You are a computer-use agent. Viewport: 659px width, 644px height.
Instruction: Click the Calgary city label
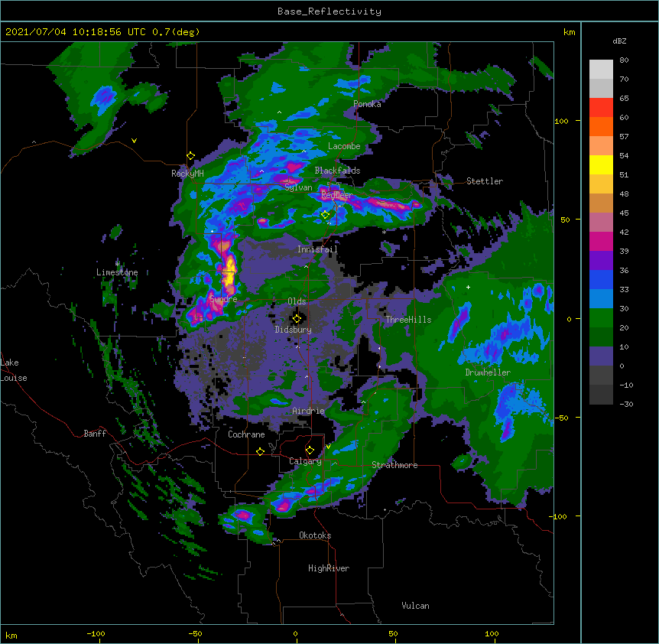coord(305,461)
